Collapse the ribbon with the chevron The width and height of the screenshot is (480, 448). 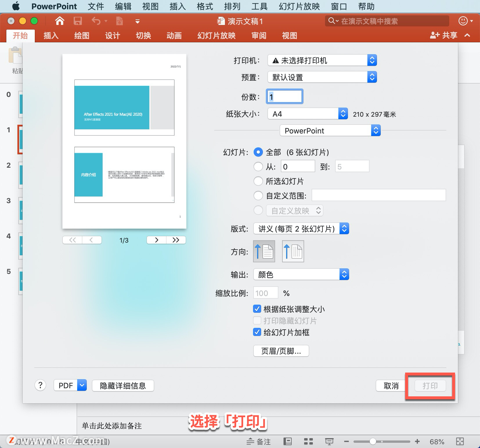point(467,35)
